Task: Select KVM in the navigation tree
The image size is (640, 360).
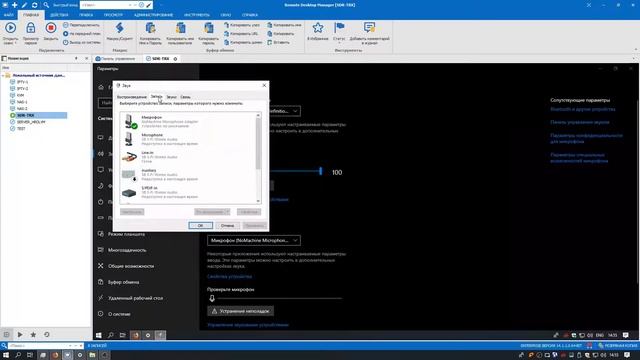Action: coord(20,95)
